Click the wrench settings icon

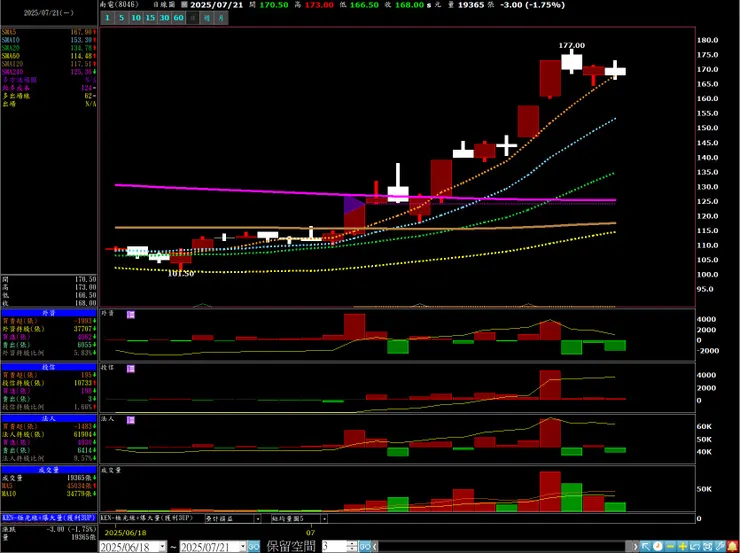(719, 546)
